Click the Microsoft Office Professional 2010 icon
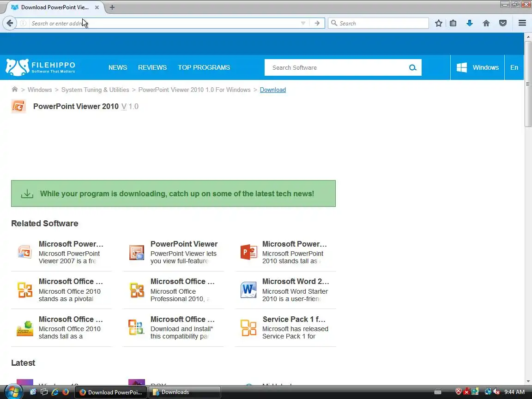Screen dimensions: 532x399 [136, 290]
